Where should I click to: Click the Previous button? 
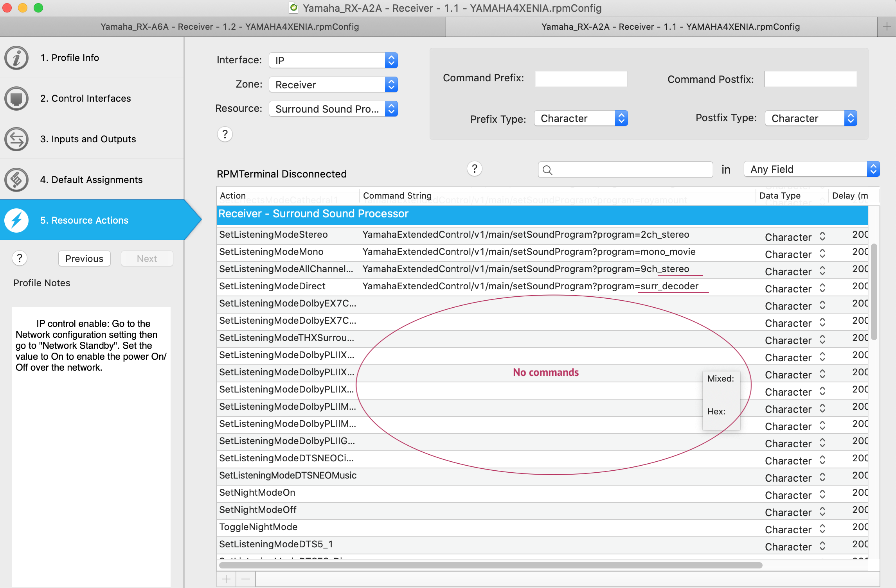tap(84, 259)
